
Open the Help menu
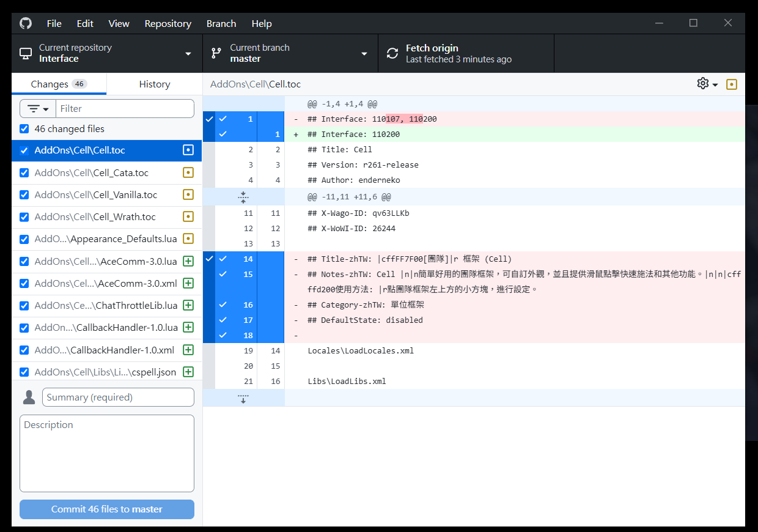tap(262, 23)
